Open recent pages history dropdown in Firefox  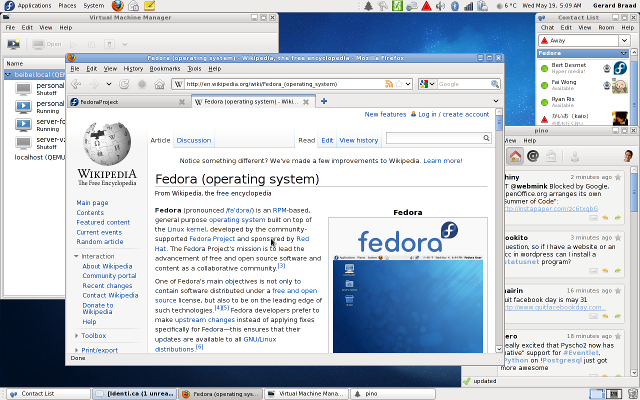(109, 84)
